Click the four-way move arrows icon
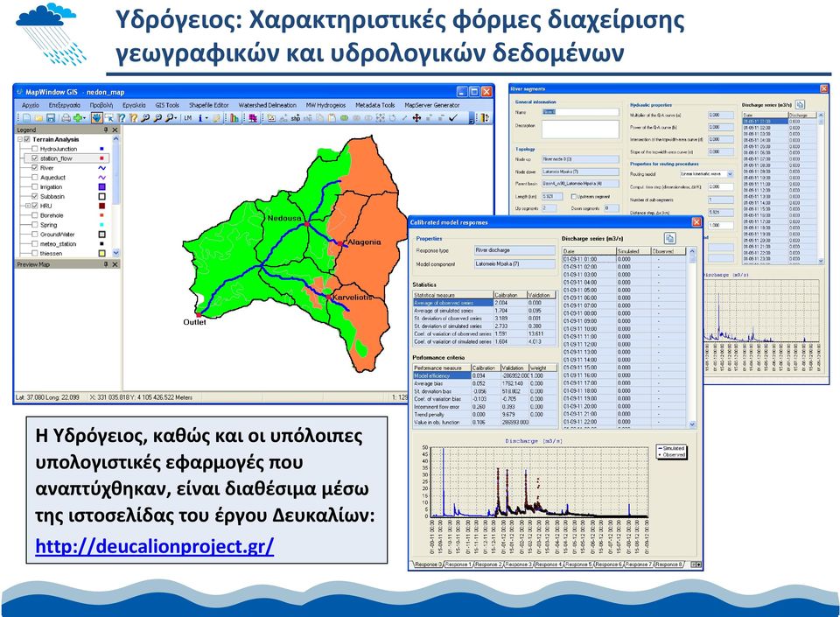840x617 pixels. (x=416, y=118)
